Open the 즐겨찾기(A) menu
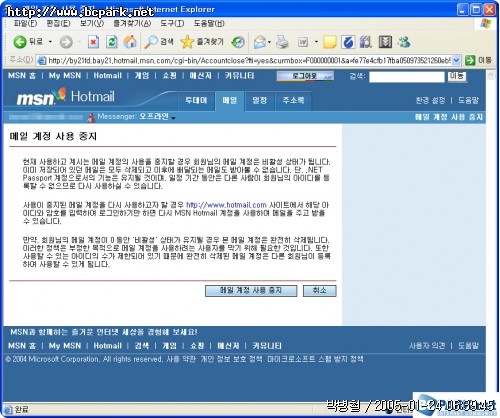Image resolution: width=500 pixels, height=418 pixels. tap(132, 23)
